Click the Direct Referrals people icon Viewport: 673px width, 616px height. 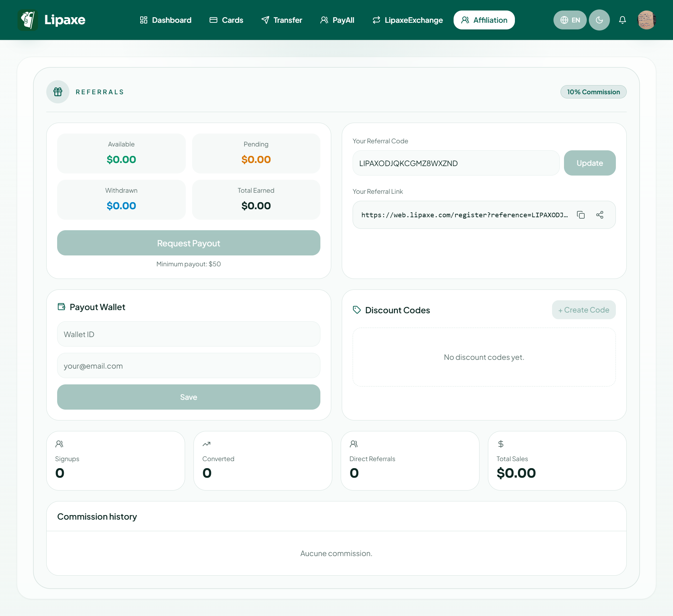point(354,444)
